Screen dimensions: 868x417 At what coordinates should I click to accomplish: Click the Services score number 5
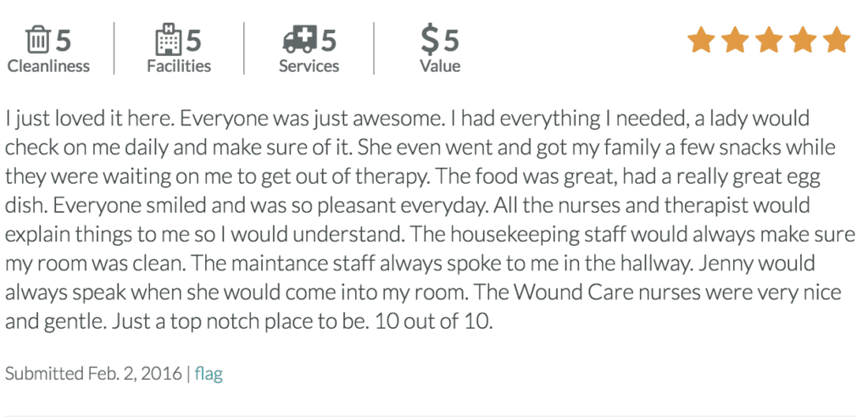[x=328, y=40]
